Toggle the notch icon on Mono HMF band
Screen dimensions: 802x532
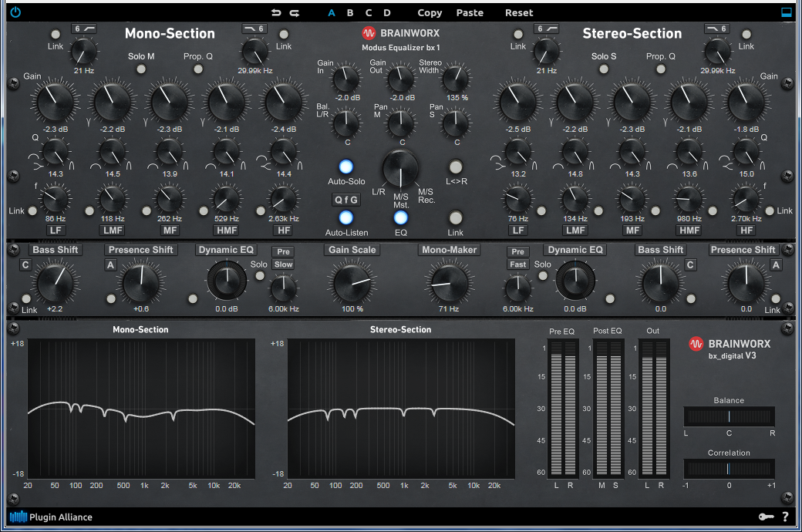tap(203, 123)
